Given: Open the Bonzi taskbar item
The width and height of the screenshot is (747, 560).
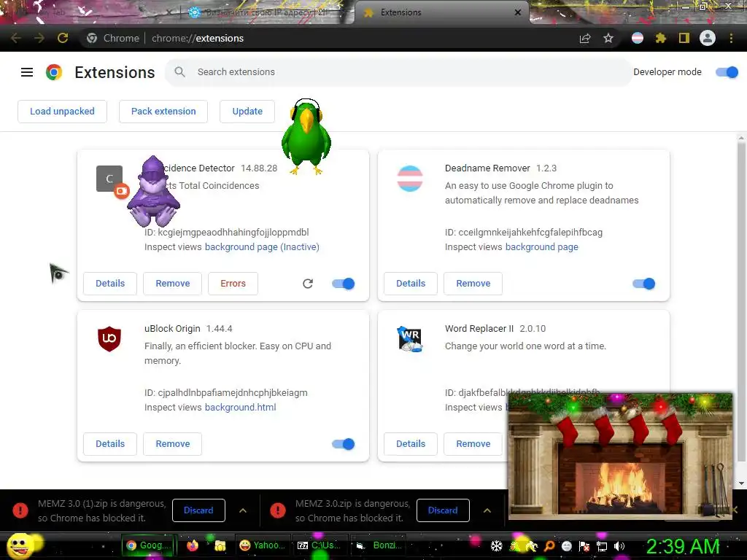Looking at the screenshot, I should [379, 545].
